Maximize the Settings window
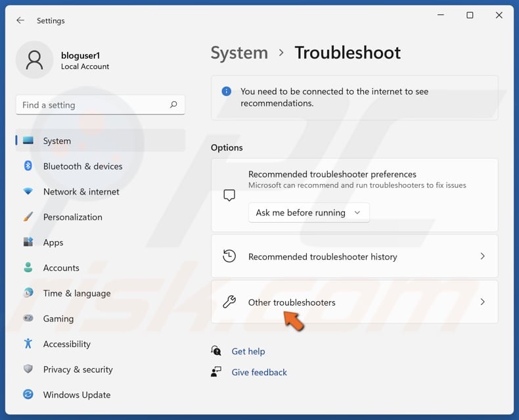 click(470, 15)
